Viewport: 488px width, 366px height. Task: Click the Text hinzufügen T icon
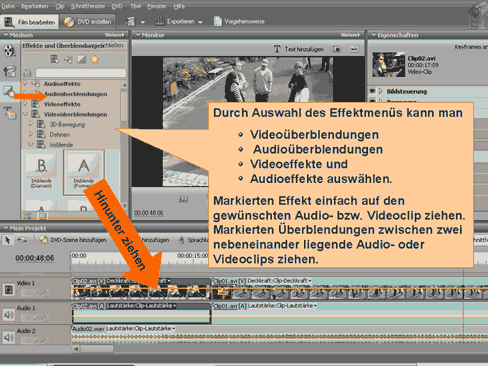[277, 49]
